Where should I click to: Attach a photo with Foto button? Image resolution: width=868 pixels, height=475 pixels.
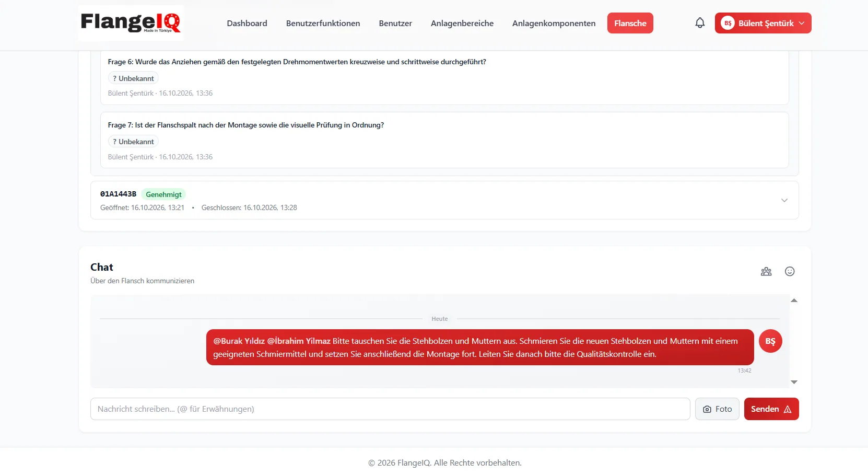pyautogui.click(x=717, y=409)
